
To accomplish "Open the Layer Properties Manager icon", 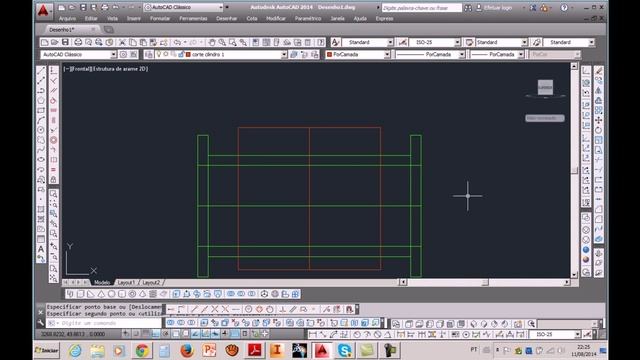I will (149, 54).
